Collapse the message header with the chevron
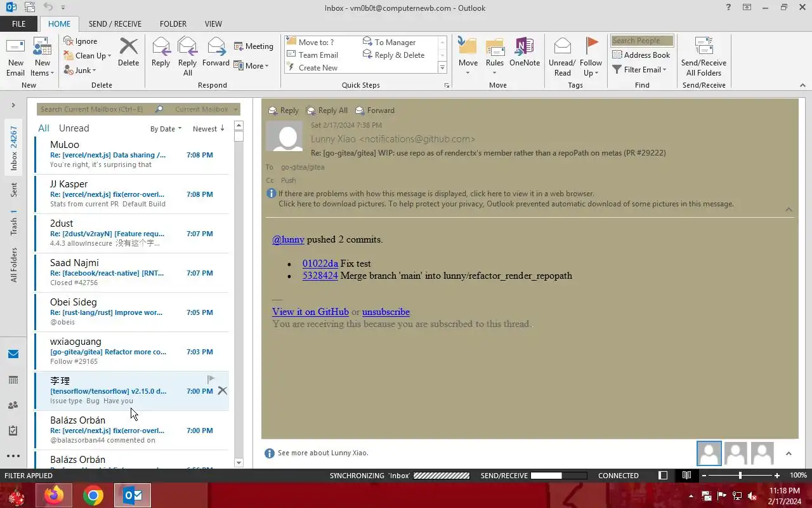812x508 pixels. click(789, 209)
